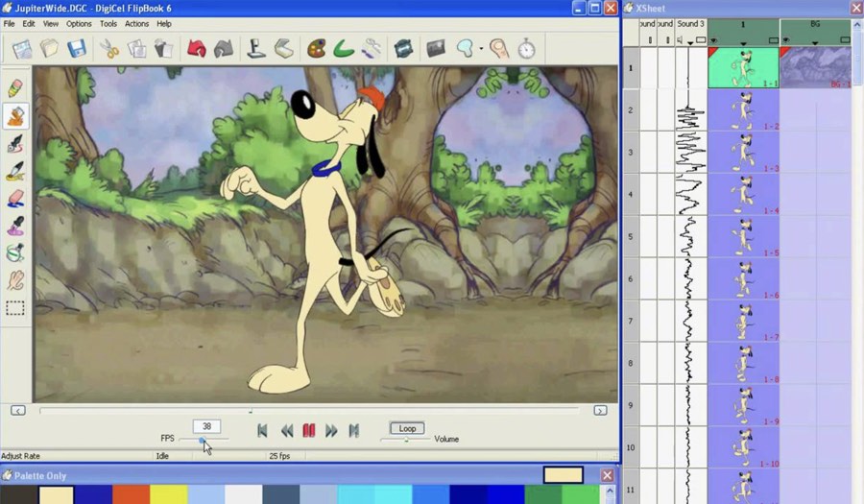Viewport: 864px width, 504px height.
Task: Pick the Eraser tool
Action: (15, 199)
